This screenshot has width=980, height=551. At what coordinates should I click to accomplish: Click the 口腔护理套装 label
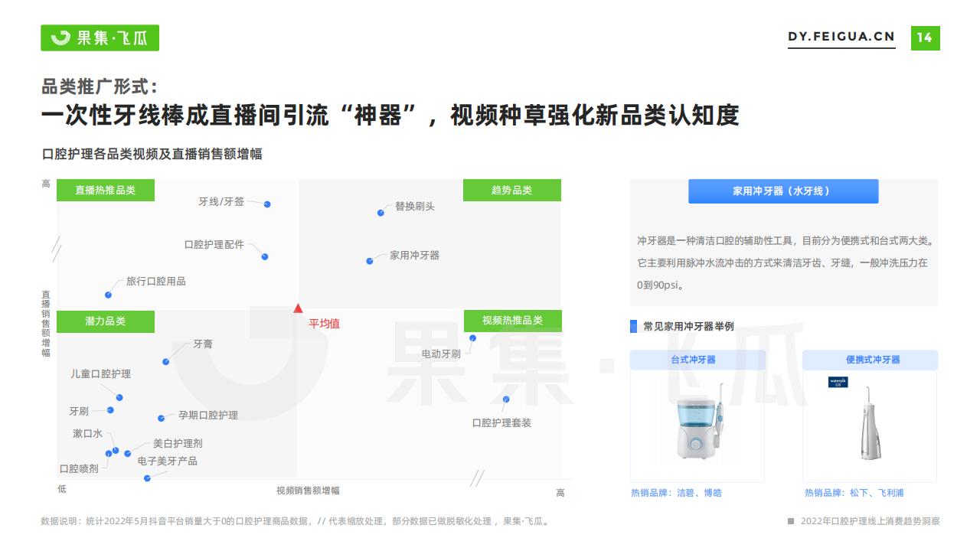[501, 422]
